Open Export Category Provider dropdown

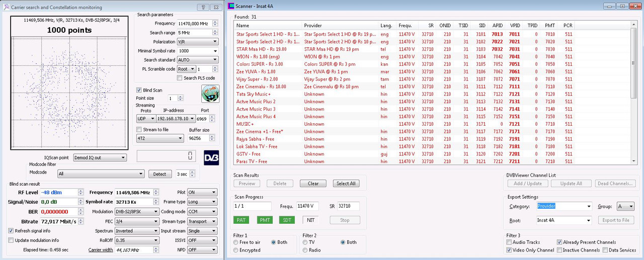click(x=564, y=206)
